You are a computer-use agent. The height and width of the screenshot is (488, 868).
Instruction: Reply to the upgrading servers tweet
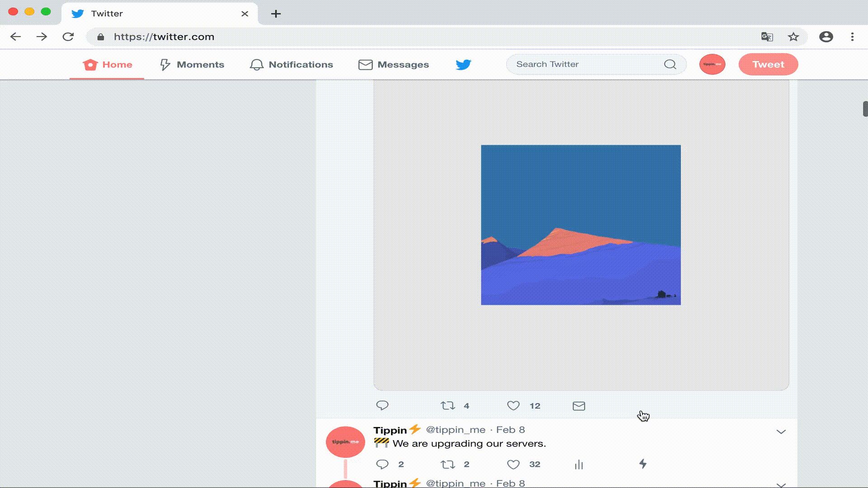point(382,465)
